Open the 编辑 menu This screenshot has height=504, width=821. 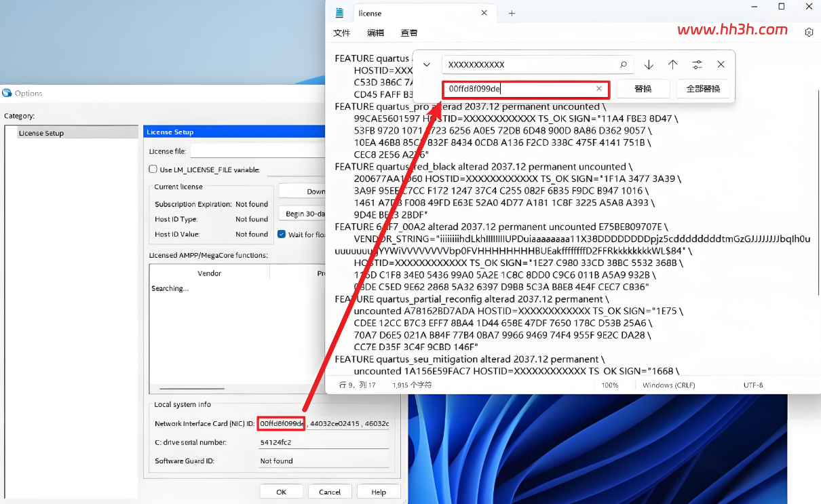(375, 33)
